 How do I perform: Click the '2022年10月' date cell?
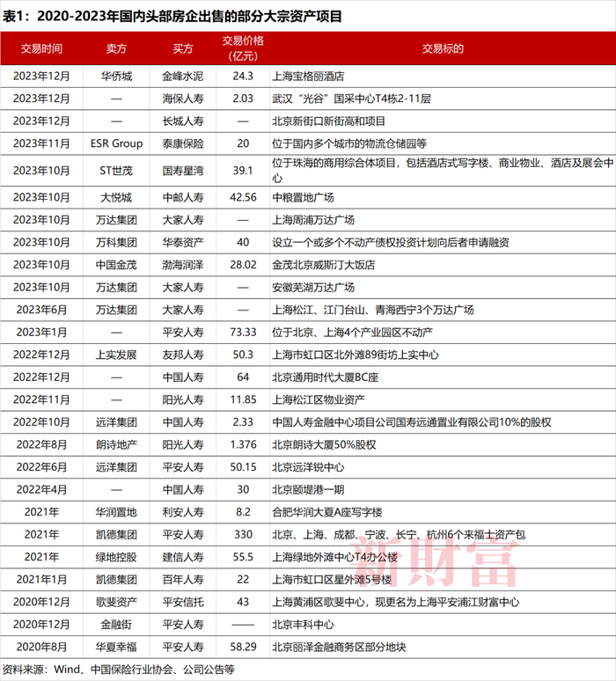pyautogui.click(x=41, y=422)
